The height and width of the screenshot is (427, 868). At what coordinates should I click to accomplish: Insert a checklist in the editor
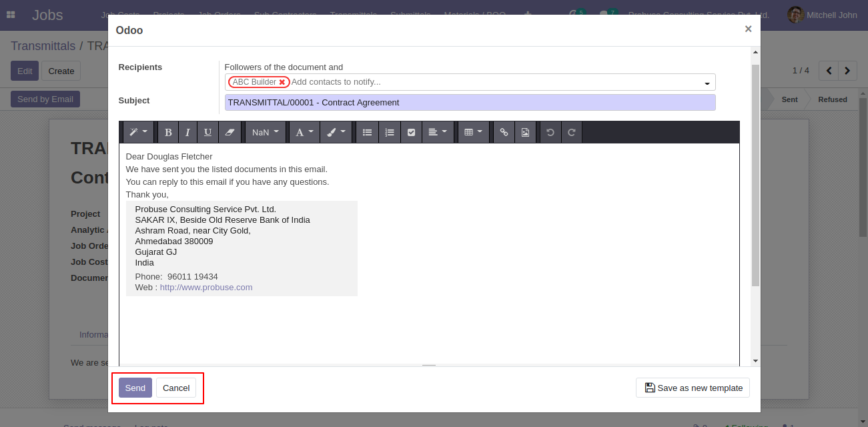click(x=412, y=132)
